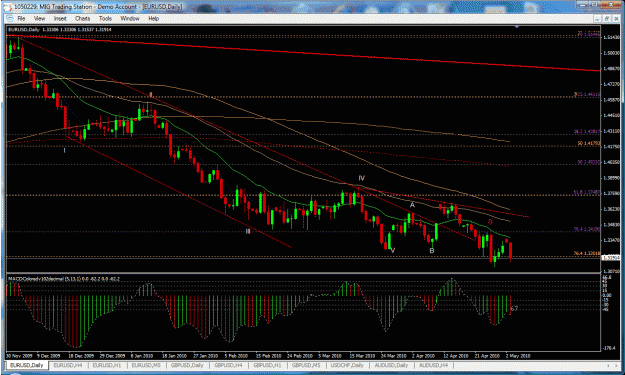Switch to the GBPUSD,M5 chart tab
Screen dimensions: 625x375
(x=306, y=365)
